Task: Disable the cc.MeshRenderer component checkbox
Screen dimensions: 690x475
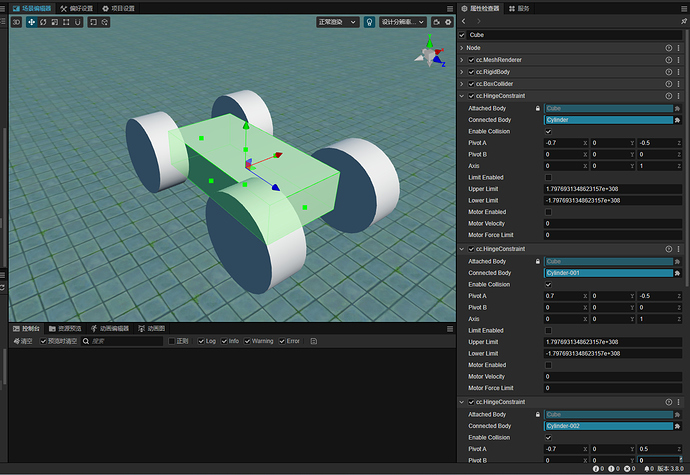Action: click(472, 60)
